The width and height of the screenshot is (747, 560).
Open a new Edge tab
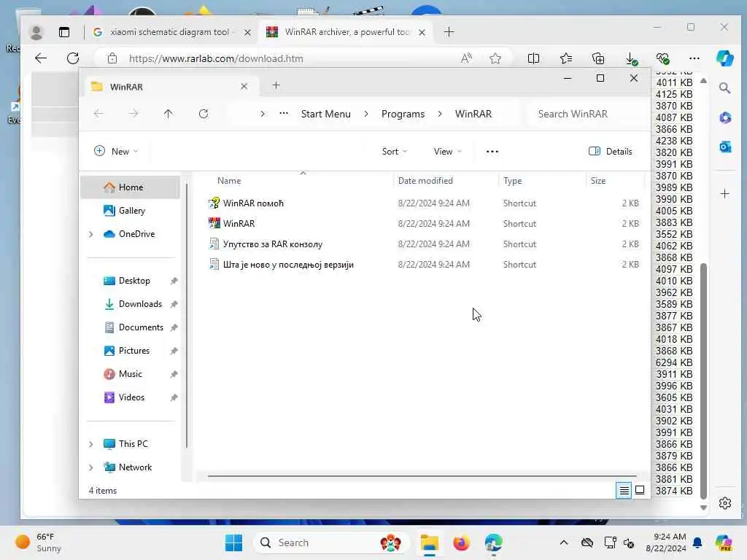point(449,32)
